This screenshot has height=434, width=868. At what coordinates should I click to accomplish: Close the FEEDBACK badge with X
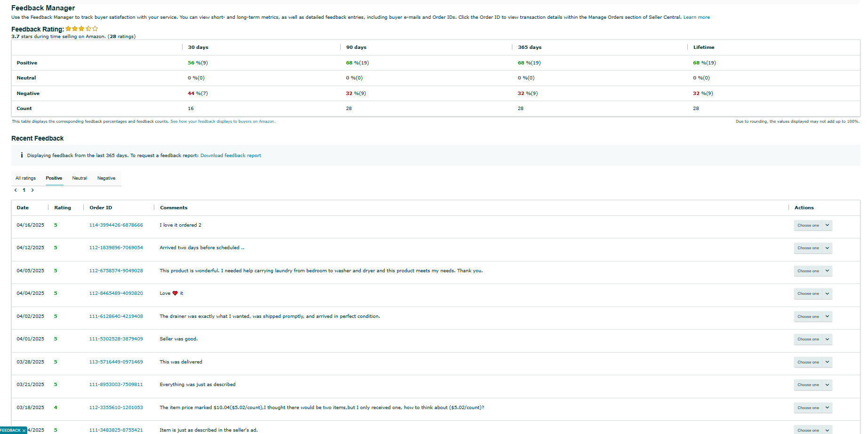click(x=24, y=431)
